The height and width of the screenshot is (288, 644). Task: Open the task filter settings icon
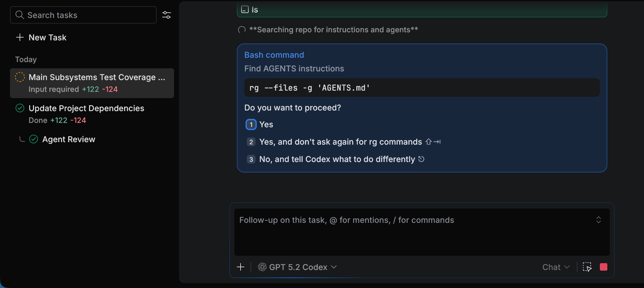click(167, 15)
